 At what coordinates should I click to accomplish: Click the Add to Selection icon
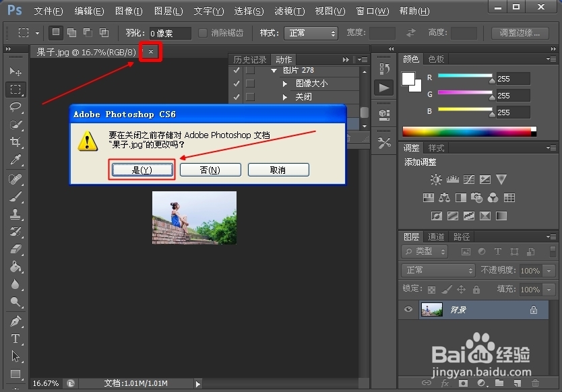(72, 33)
